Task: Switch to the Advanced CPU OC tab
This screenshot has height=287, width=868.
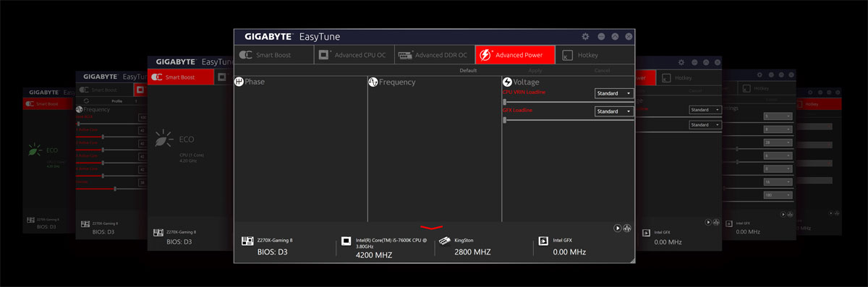Action: pos(354,55)
